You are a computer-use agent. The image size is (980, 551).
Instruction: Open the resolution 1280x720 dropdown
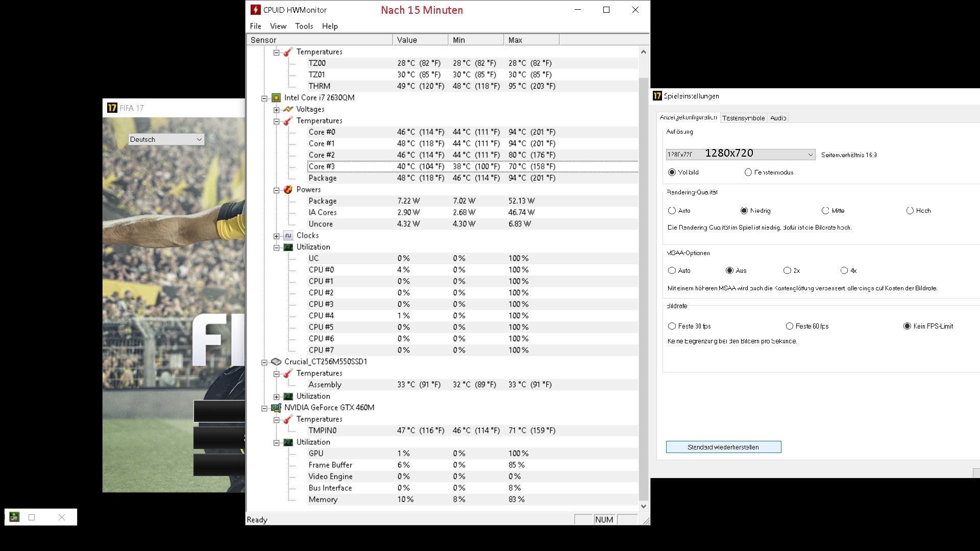pyautogui.click(x=810, y=155)
